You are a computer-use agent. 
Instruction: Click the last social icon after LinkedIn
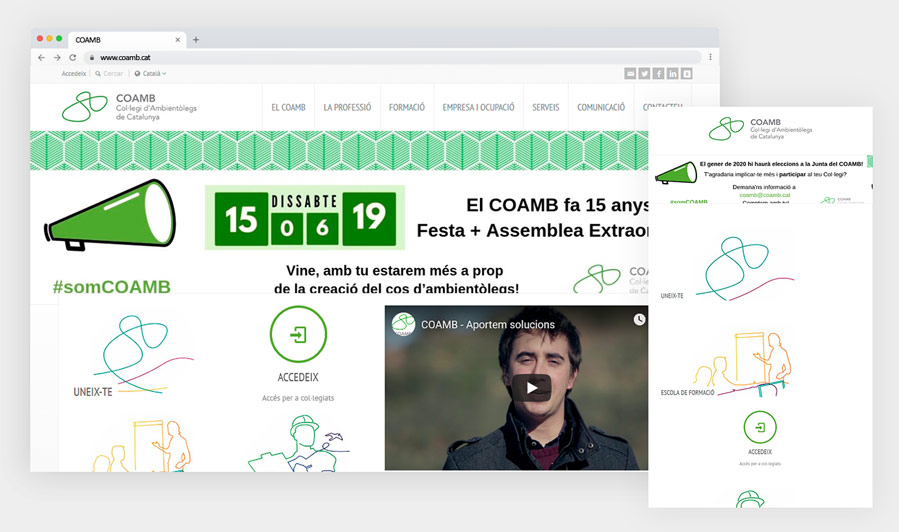tap(686, 73)
